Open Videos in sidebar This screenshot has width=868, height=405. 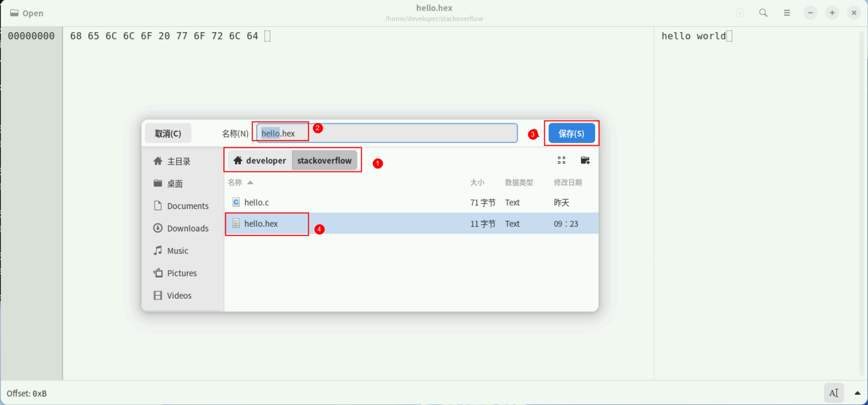coord(182,296)
